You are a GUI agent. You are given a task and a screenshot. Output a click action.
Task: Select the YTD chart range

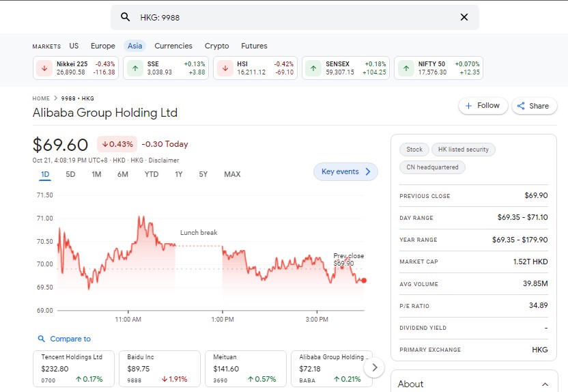(152, 174)
